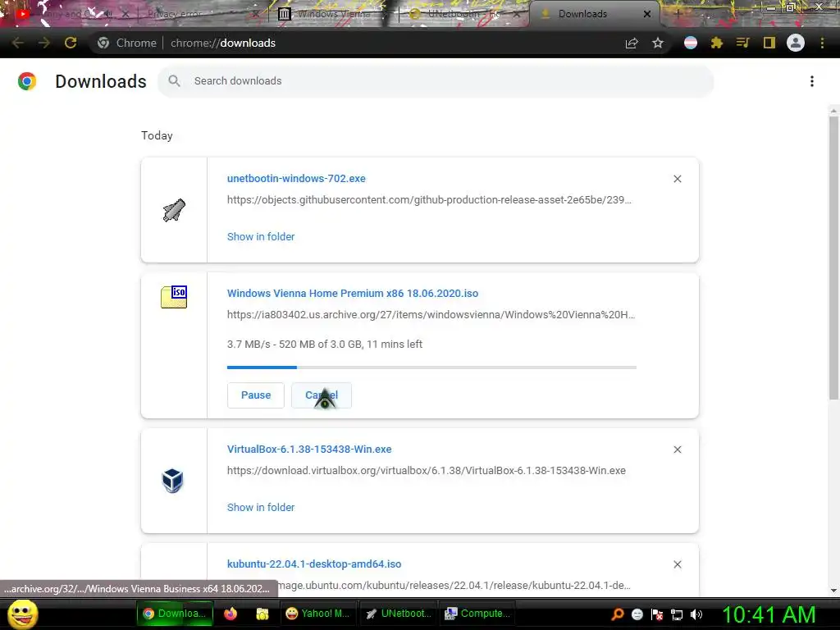The height and width of the screenshot is (630, 840).
Task: Open the smiley Start button
Action: (x=22, y=614)
